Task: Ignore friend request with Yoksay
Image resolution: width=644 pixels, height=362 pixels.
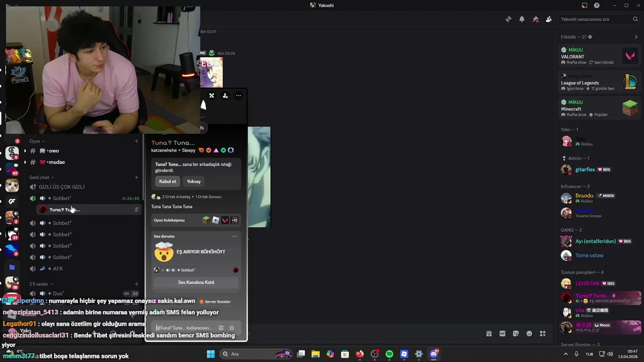Action: pyautogui.click(x=194, y=182)
